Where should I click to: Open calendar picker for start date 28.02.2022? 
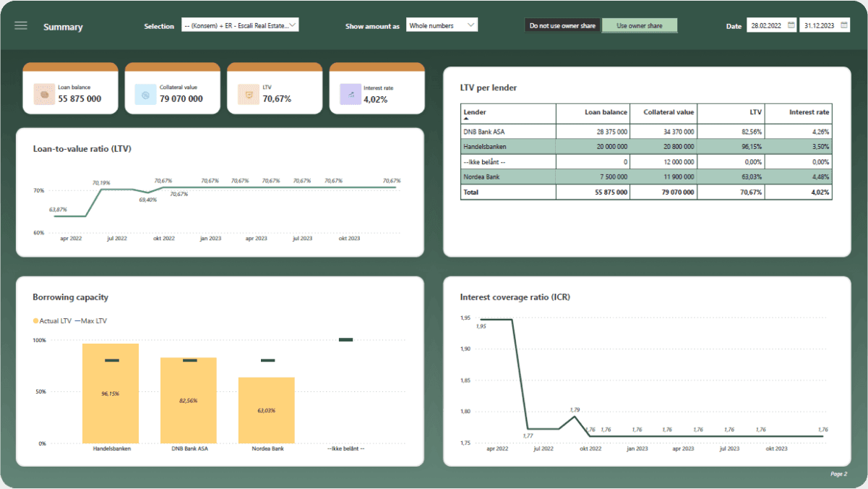pos(791,25)
